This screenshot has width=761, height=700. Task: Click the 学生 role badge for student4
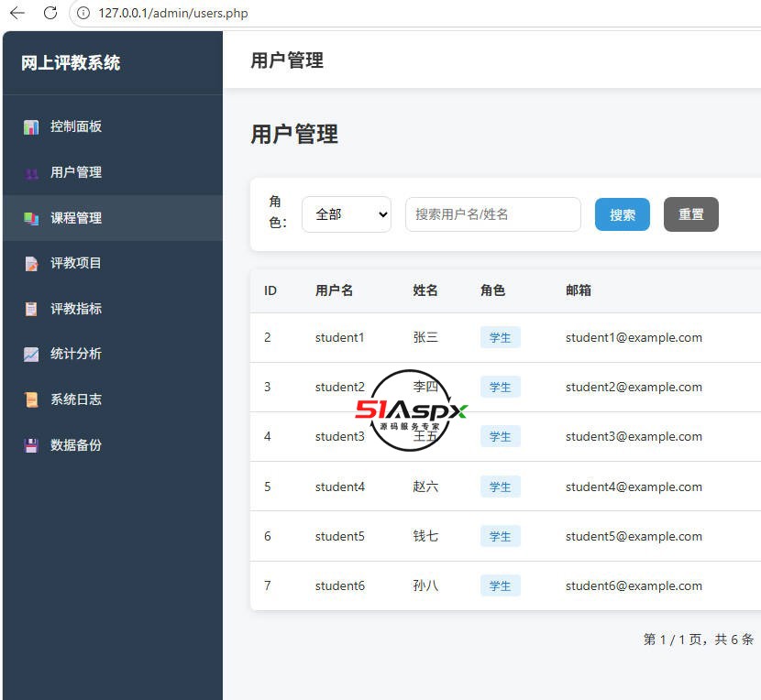[x=501, y=487]
